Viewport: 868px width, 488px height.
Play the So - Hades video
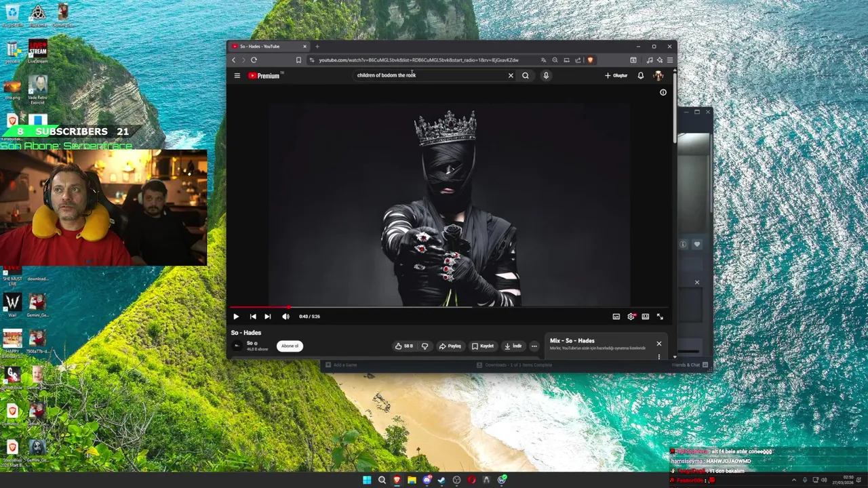(236, 317)
